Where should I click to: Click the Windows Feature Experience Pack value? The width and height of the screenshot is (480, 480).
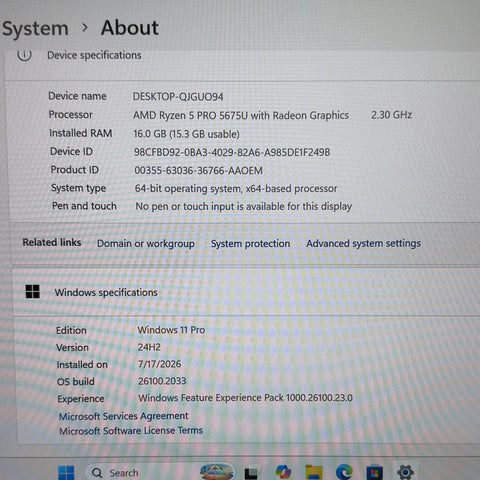(x=245, y=398)
